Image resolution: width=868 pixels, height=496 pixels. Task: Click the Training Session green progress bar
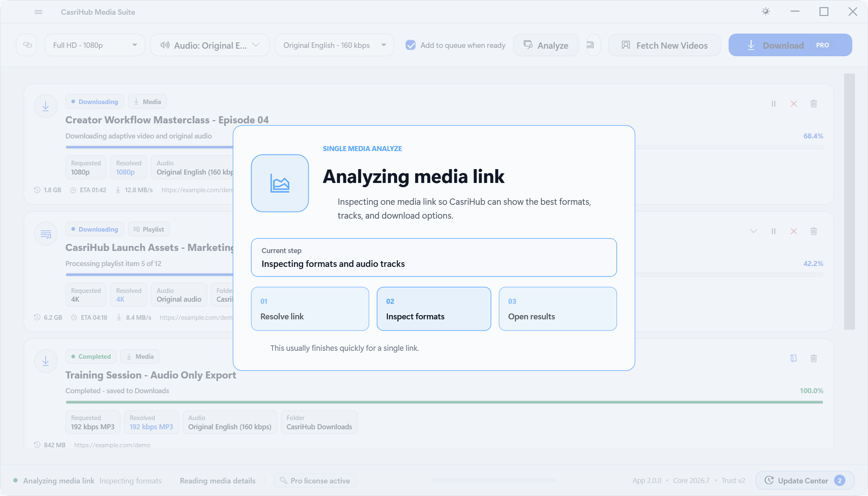click(444, 402)
